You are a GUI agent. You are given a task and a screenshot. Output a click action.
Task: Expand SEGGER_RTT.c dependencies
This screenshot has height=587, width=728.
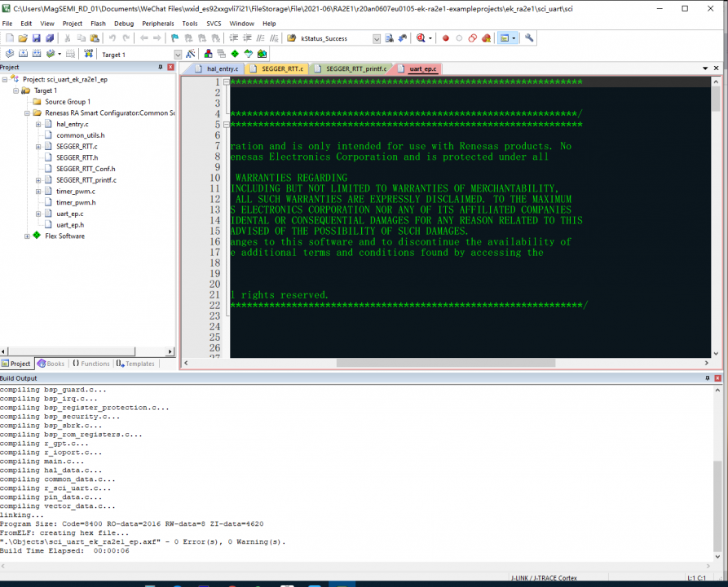coord(38,146)
